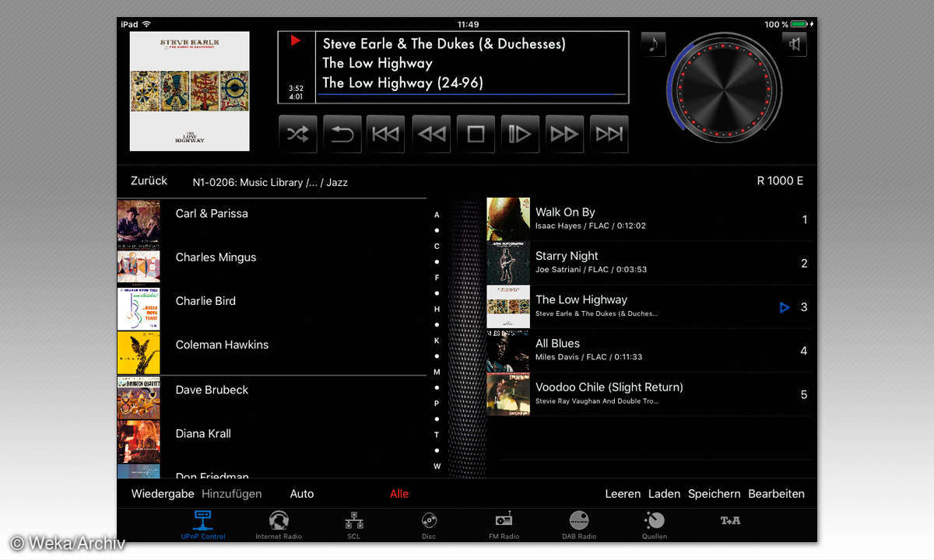This screenshot has width=934, height=560.
Task: Click Starry Night cover art
Action: tap(508, 263)
